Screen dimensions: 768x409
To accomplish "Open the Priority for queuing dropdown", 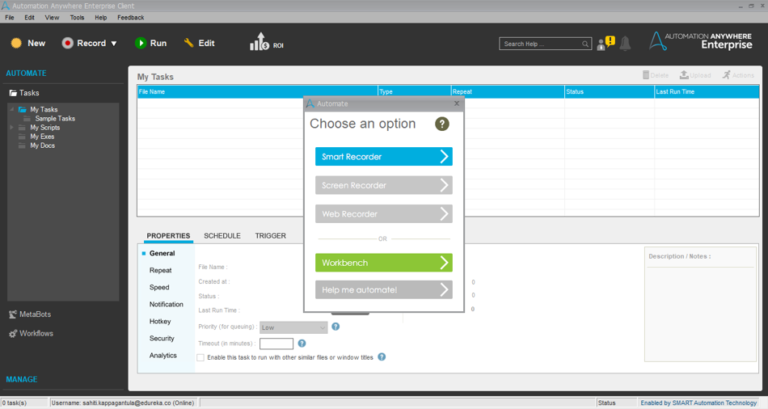I will tap(293, 327).
